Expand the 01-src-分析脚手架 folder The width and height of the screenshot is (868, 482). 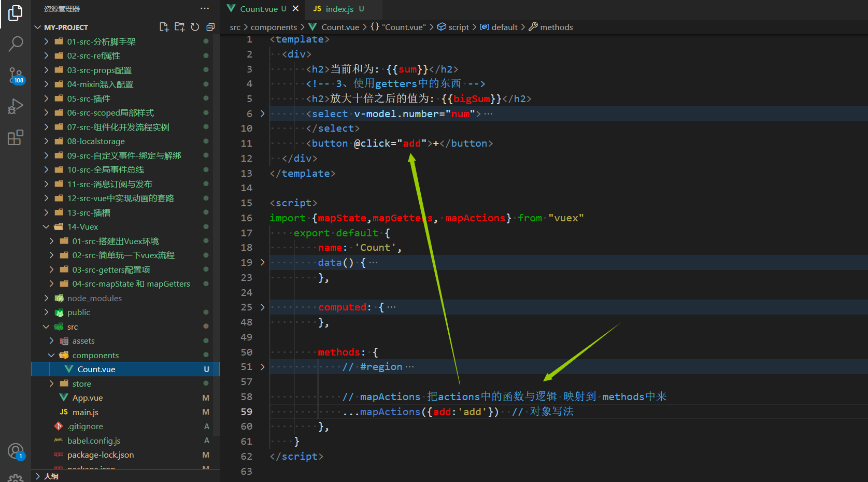pos(46,41)
